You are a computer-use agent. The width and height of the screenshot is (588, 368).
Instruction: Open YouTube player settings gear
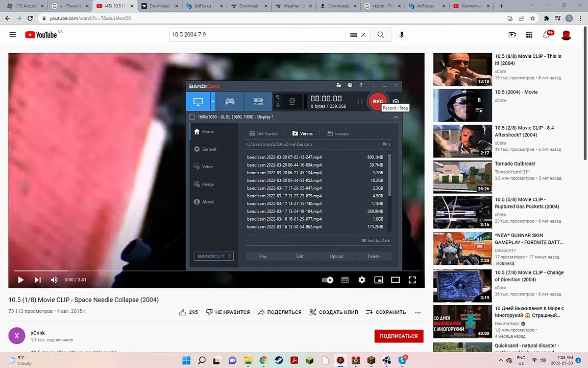pyautogui.click(x=362, y=280)
